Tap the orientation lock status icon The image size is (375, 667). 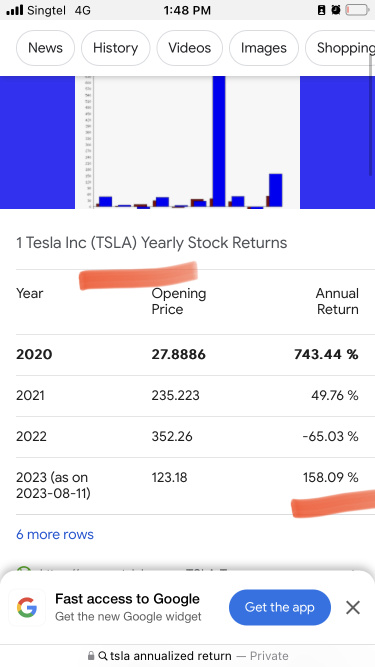pyautogui.click(x=321, y=10)
